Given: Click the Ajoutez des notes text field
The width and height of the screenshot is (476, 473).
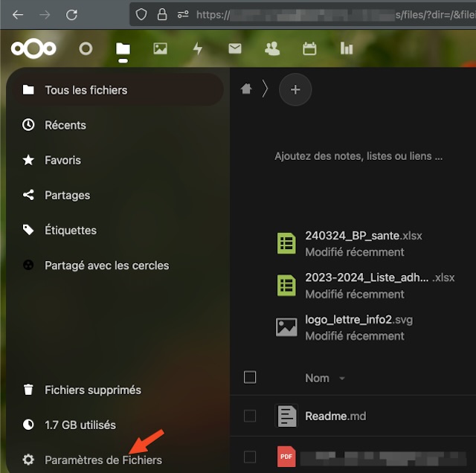Looking at the screenshot, I should pos(358,156).
